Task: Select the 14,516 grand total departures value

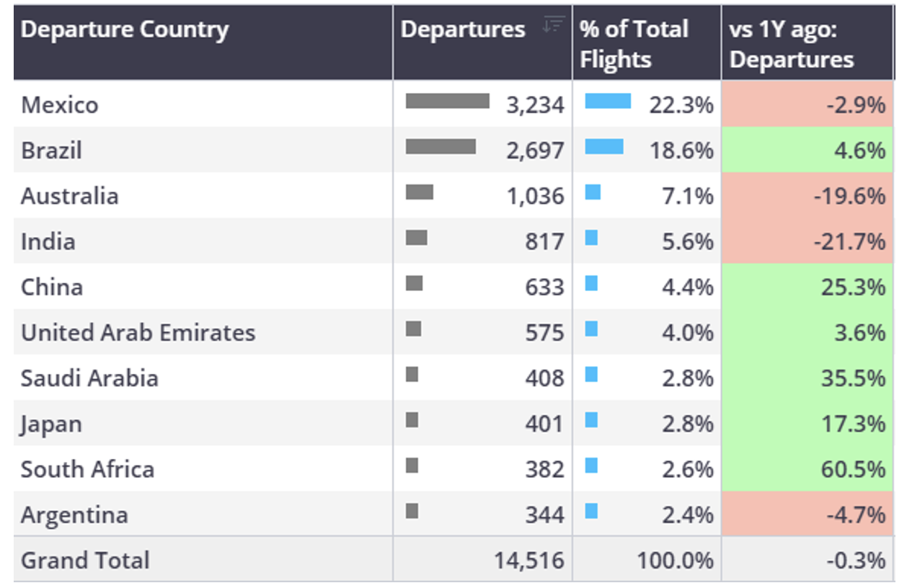Action: (529, 561)
